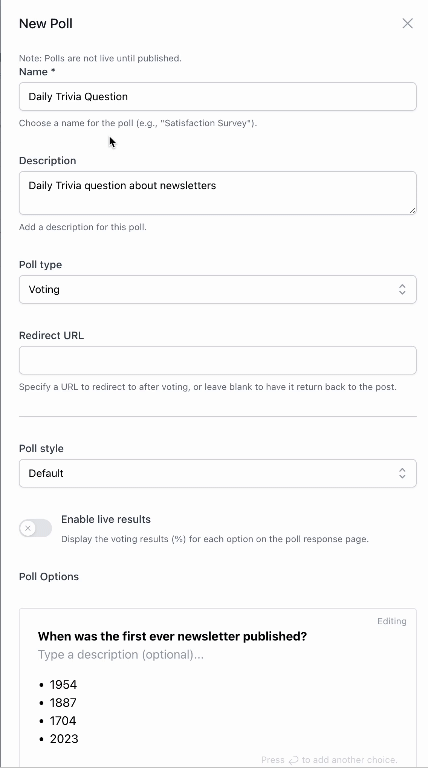Screen dimensions: 428x768
Task: Toggle Enable live results switch
Action: [35, 528]
